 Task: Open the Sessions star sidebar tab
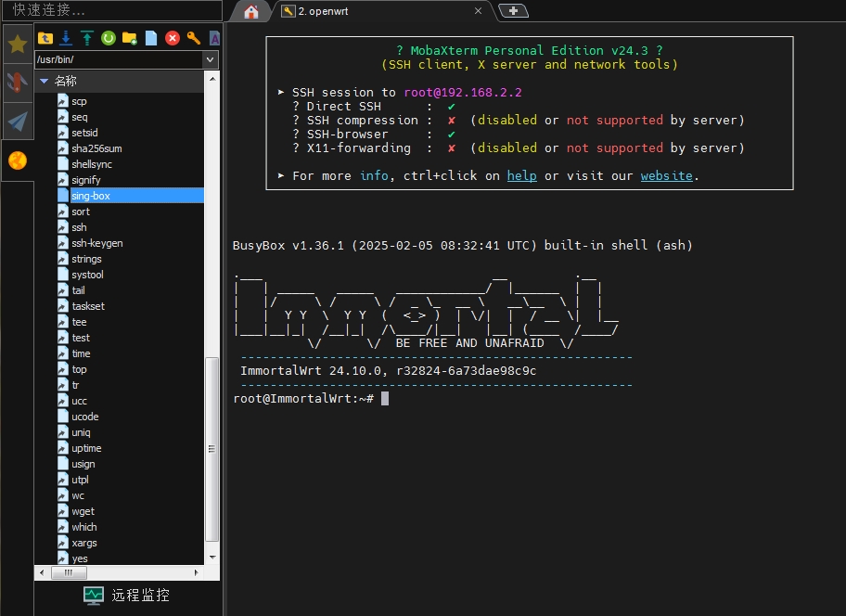click(18, 44)
